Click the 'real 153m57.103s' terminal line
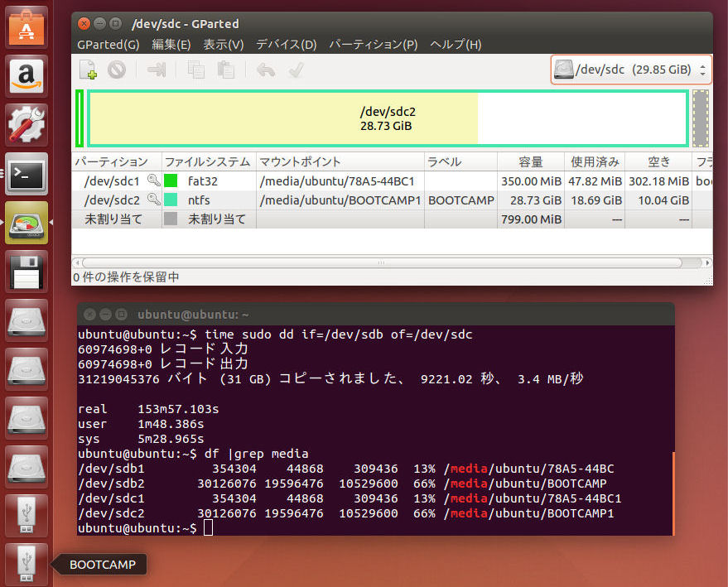The image size is (728, 587). coord(148,409)
